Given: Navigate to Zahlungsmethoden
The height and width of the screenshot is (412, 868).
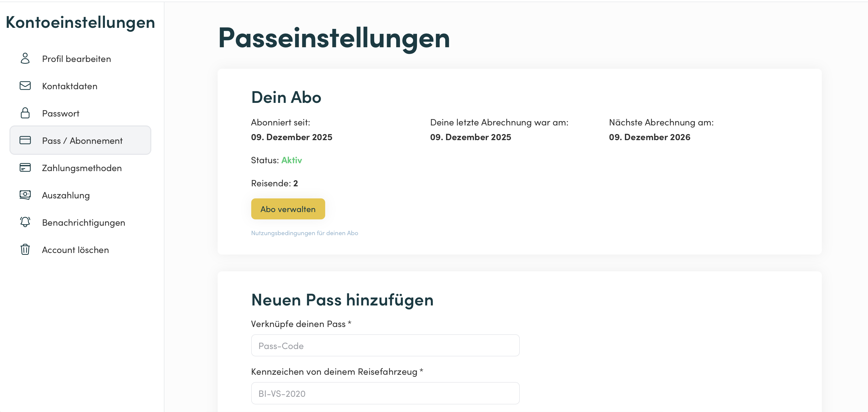Looking at the screenshot, I should (x=82, y=168).
